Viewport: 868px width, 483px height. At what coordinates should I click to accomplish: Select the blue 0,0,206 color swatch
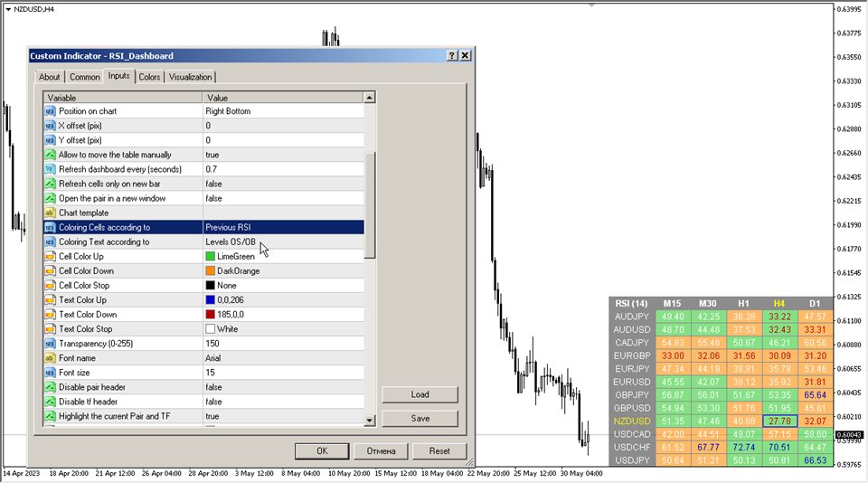(211, 299)
